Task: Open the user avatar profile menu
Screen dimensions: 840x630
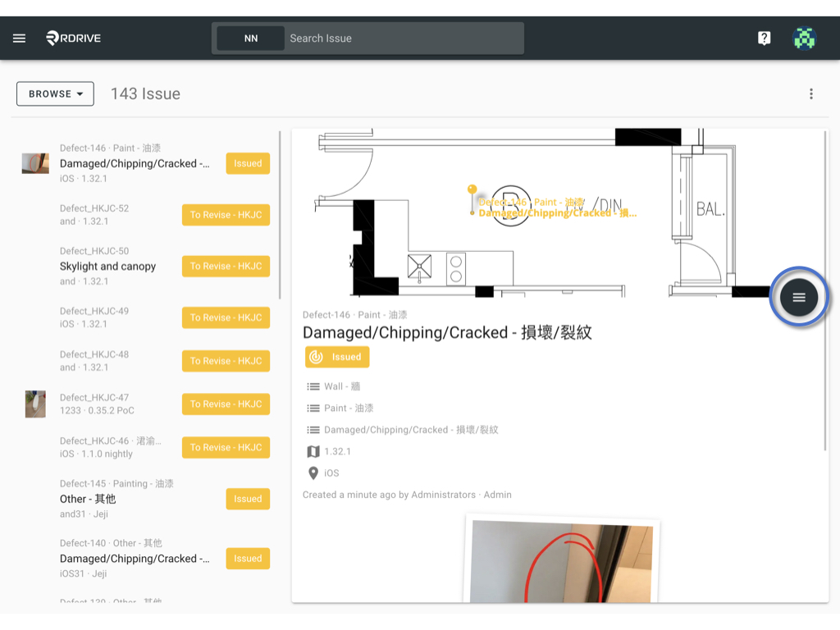Action: pyautogui.click(x=804, y=38)
